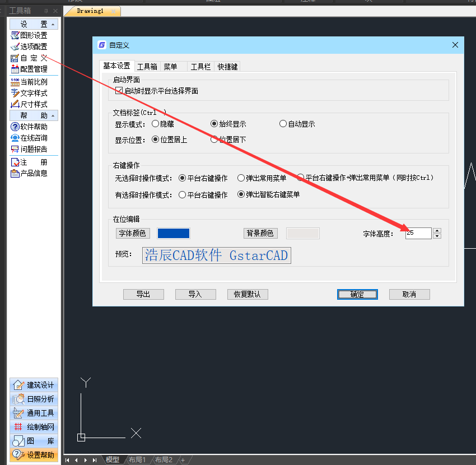Click the 配置管理 toolbox item
Image resolution: width=476 pixels, height=465 pixels.
(34, 69)
